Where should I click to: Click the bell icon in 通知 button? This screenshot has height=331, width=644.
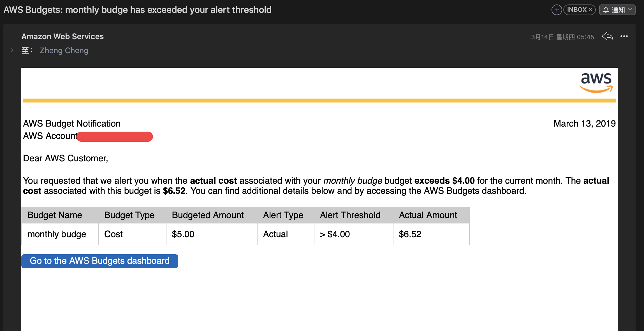[606, 10]
